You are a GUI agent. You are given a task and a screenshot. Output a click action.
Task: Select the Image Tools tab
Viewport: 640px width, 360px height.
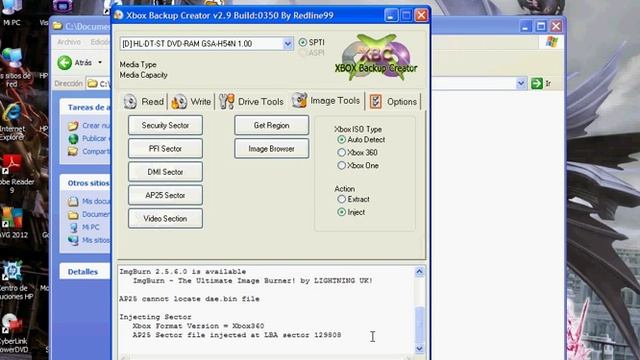click(326, 100)
